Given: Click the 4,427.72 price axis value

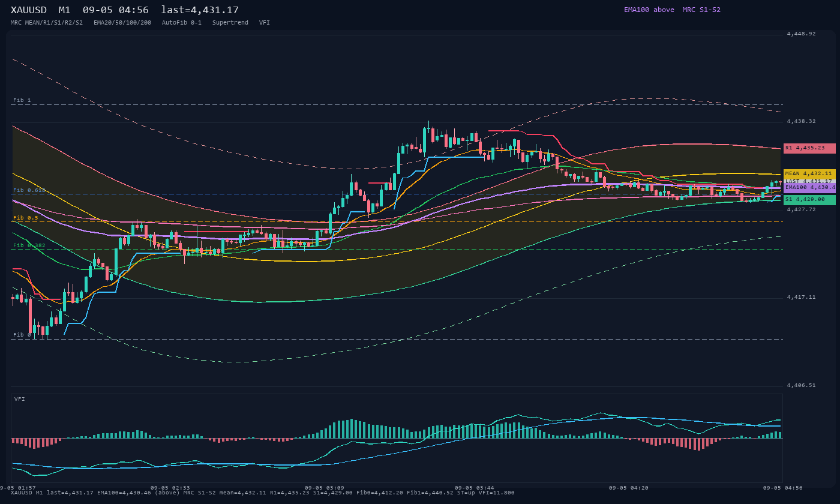Looking at the screenshot, I should (x=801, y=209).
